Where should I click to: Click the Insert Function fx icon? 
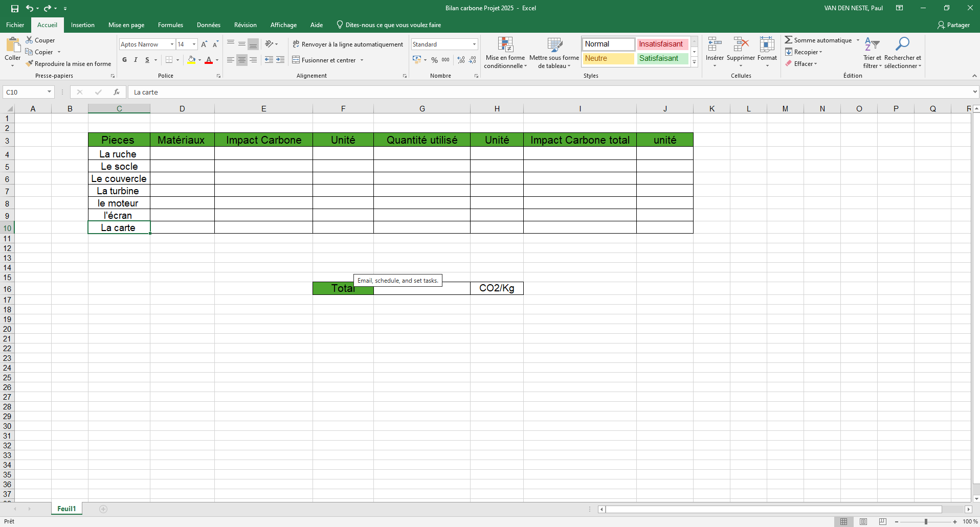click(x=117, y=92)
